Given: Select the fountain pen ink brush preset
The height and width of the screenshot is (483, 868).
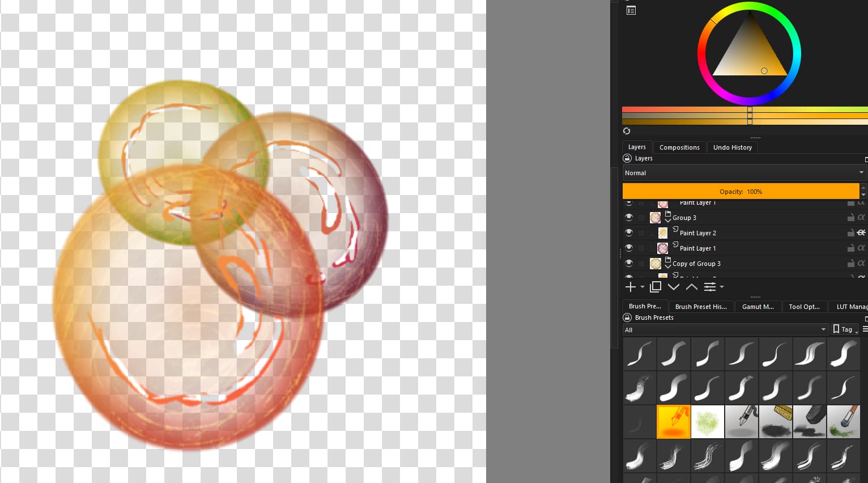Looking at the screenshot, I should 742,422.
